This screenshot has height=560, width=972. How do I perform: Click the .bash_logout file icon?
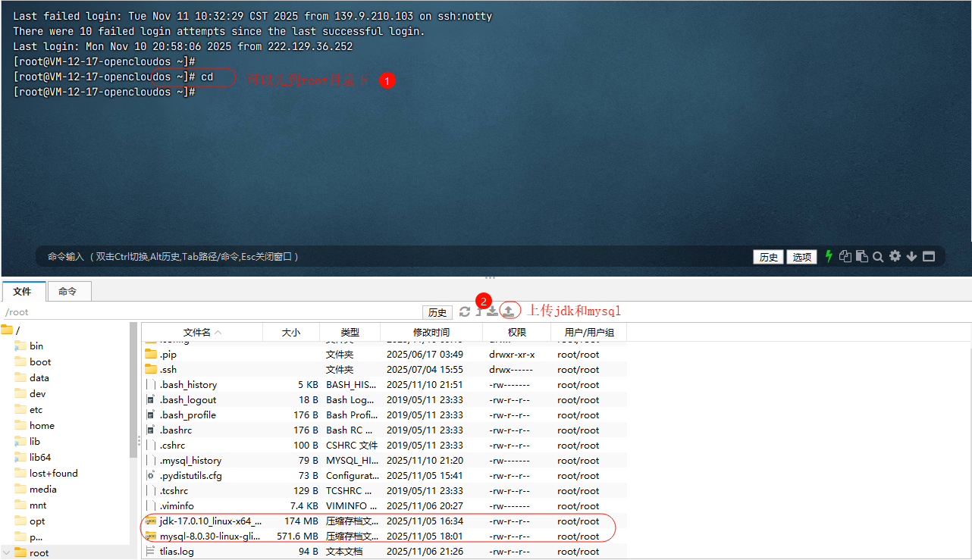(x=151, y=399)
